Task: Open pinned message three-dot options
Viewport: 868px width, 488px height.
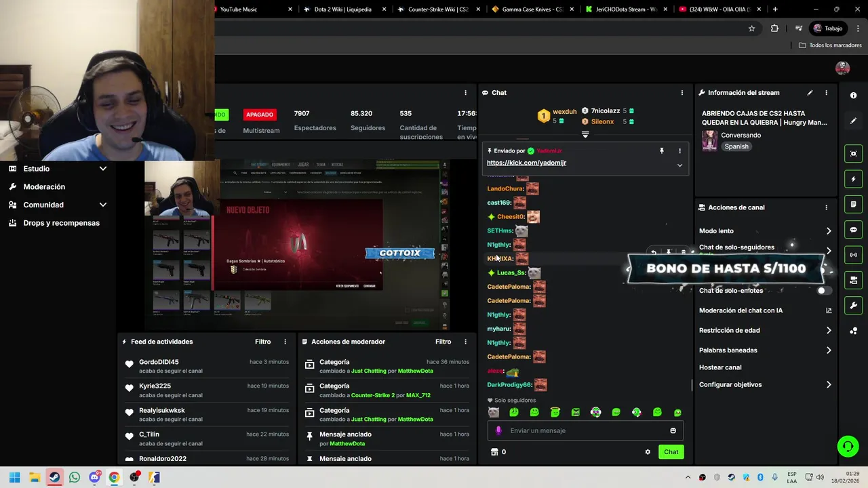Action: [679, 151]
